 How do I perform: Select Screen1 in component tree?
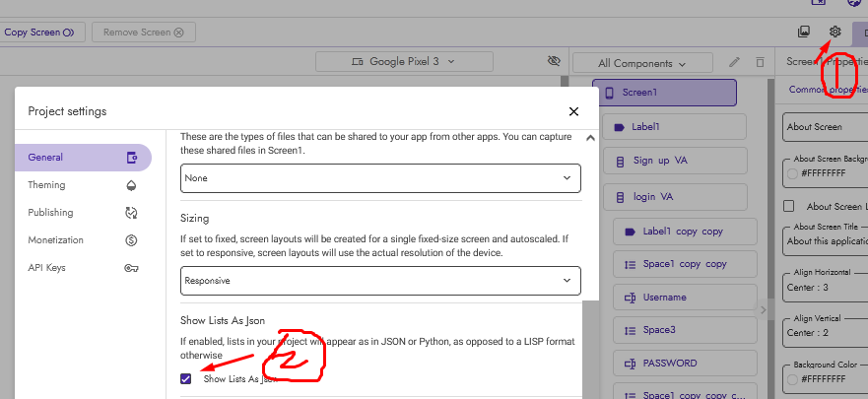(664, 93)
